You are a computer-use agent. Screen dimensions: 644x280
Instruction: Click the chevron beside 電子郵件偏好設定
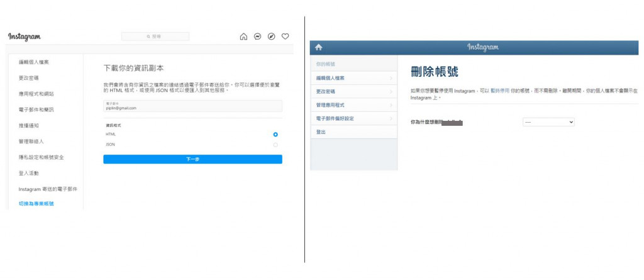click(391, 119)
